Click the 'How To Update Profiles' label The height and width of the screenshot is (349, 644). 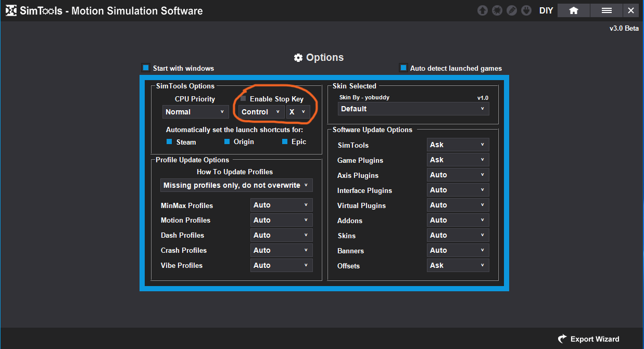(235, 172)
